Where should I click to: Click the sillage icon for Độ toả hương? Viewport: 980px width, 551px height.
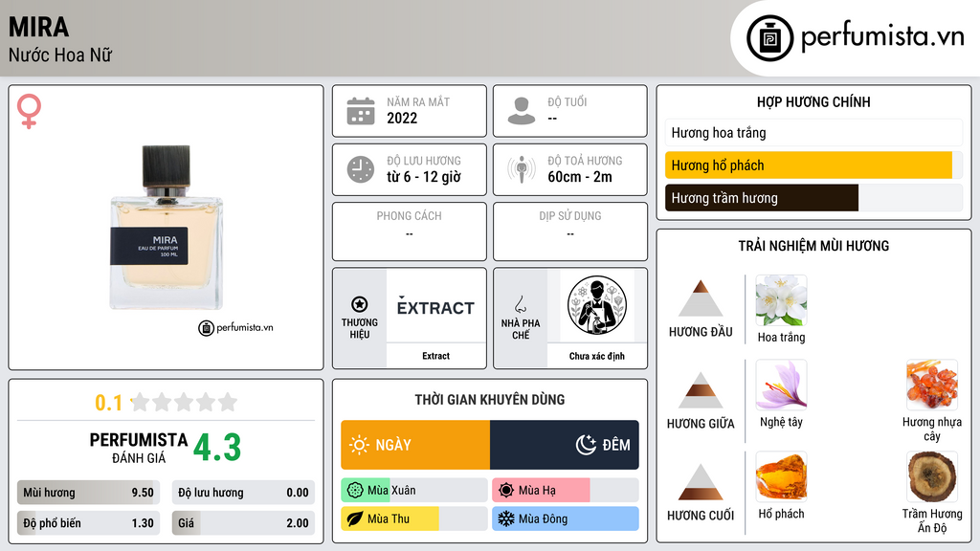tap(522, 169)
